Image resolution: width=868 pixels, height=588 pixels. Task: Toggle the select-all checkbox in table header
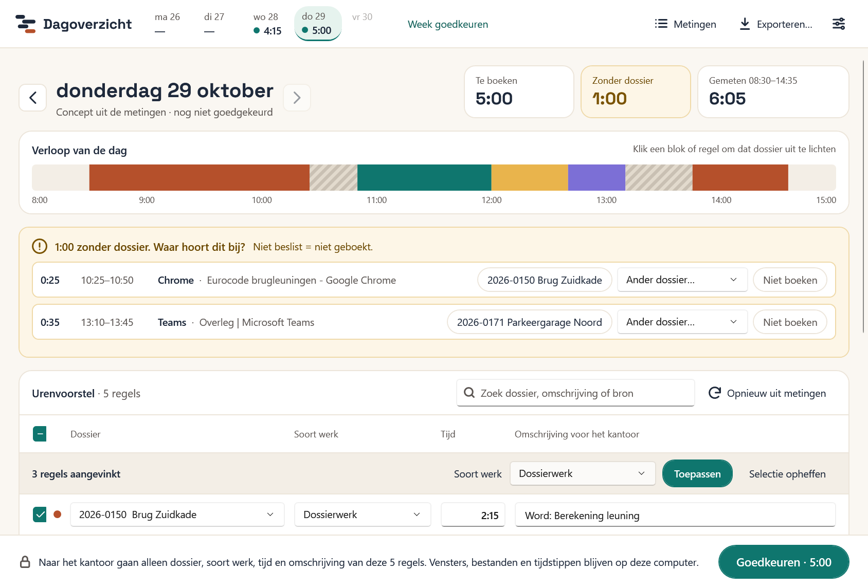point(40,434)
